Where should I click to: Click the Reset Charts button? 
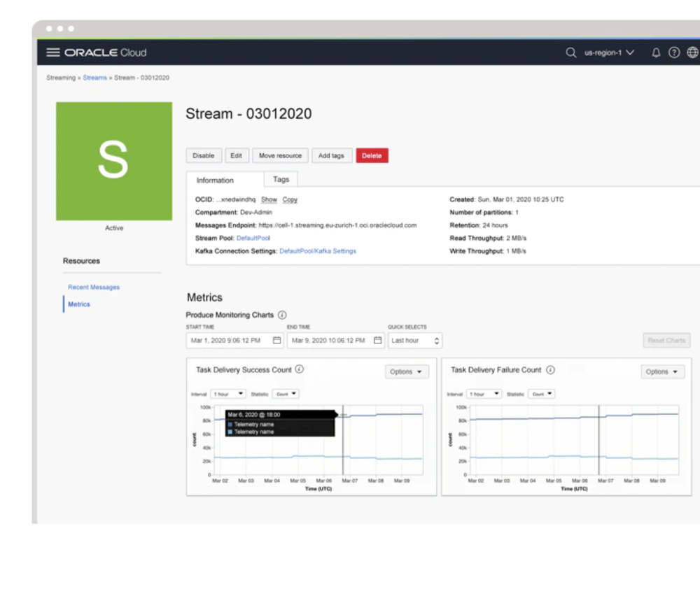666,341
